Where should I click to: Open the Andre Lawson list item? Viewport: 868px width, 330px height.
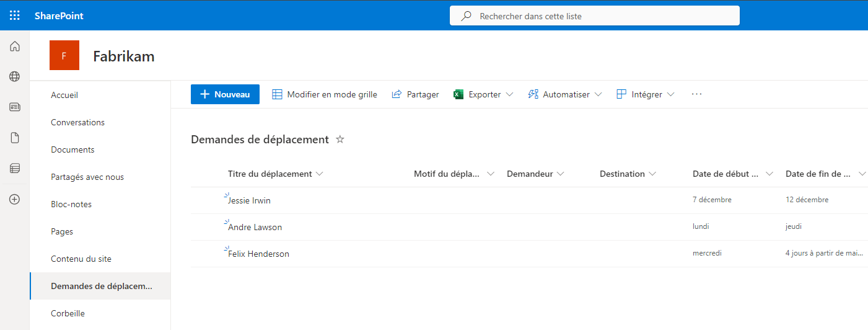click(x=255, y=227)
